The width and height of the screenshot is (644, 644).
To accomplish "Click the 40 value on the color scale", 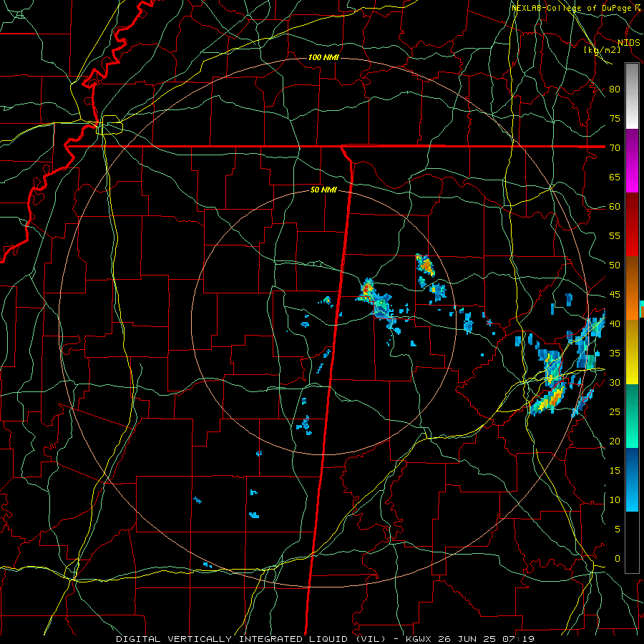I will click(x=615, y=324).
